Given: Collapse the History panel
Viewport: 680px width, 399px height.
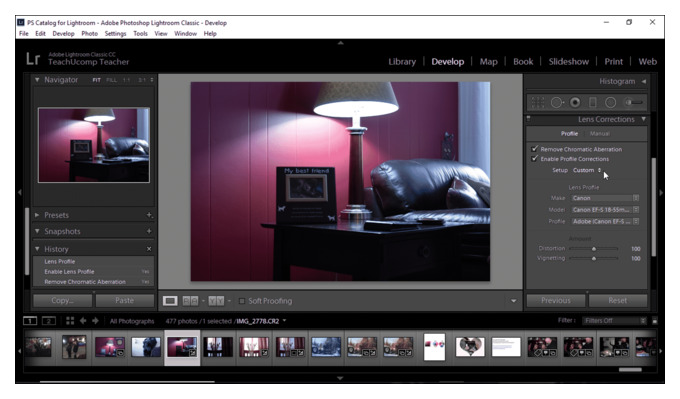Looking at the screenshot, I should pyautogui.click(x=37, y=249).
